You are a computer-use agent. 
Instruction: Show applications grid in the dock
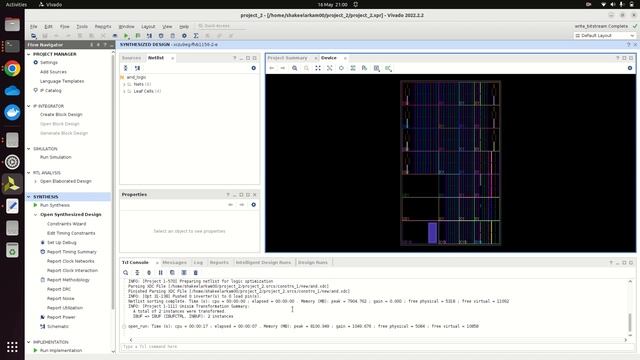click(12, 347)
